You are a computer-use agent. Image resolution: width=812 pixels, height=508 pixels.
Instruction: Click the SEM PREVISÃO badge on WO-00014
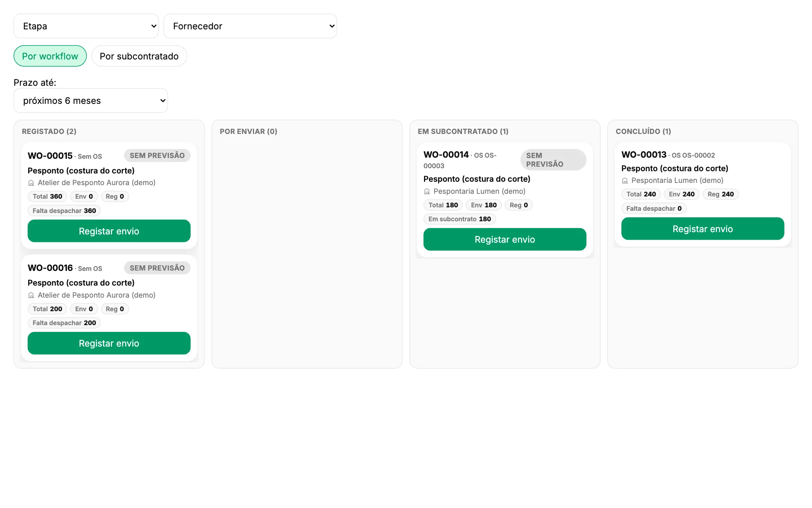point(553,160)
